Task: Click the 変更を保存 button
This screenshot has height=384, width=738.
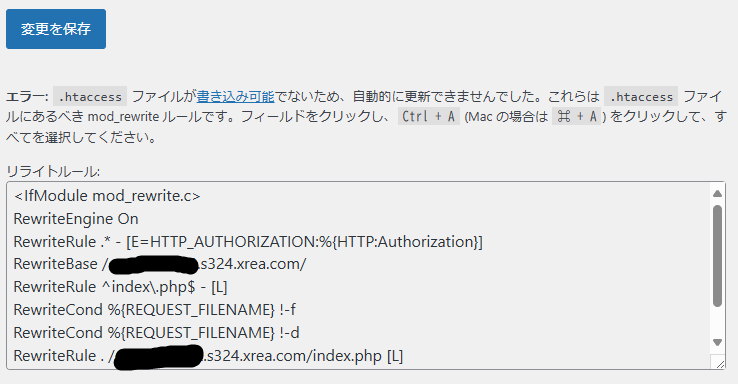Action: [x=56, y=29]
